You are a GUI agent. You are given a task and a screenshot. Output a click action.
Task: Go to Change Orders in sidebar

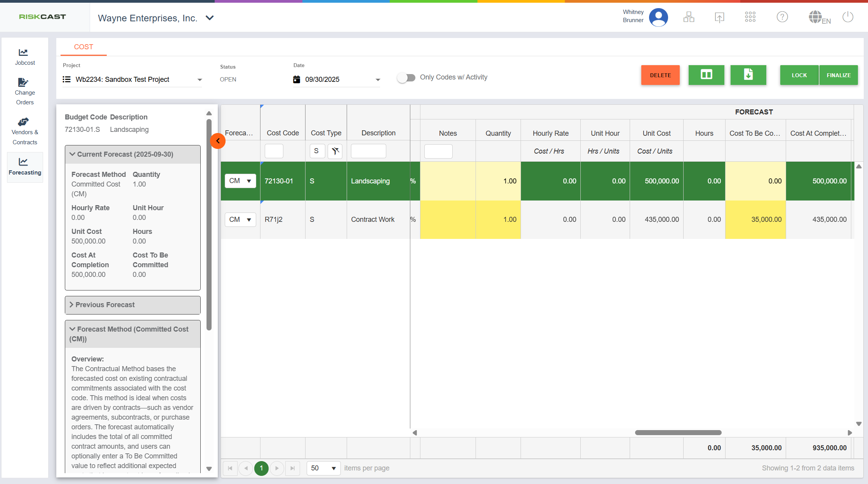click(25, 92)
